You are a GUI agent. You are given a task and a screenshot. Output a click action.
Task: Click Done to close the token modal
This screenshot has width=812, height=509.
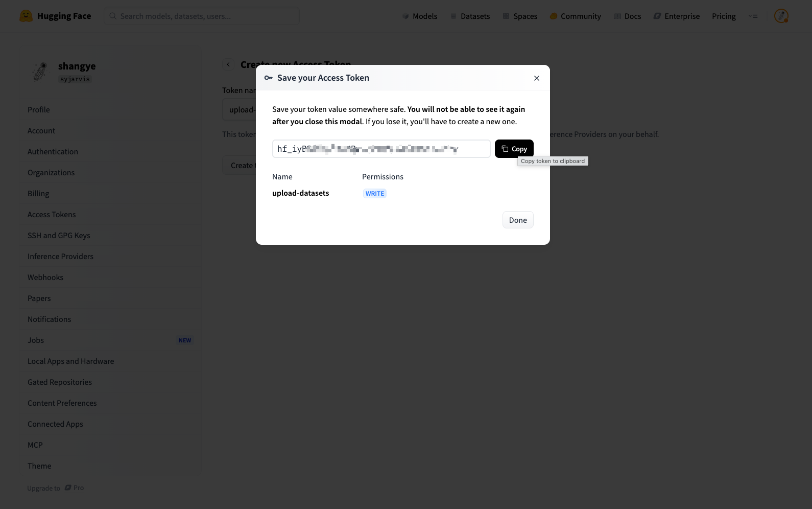518,220
